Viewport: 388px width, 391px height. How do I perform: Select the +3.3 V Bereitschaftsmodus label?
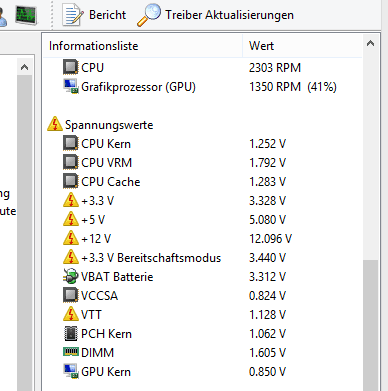151,258
